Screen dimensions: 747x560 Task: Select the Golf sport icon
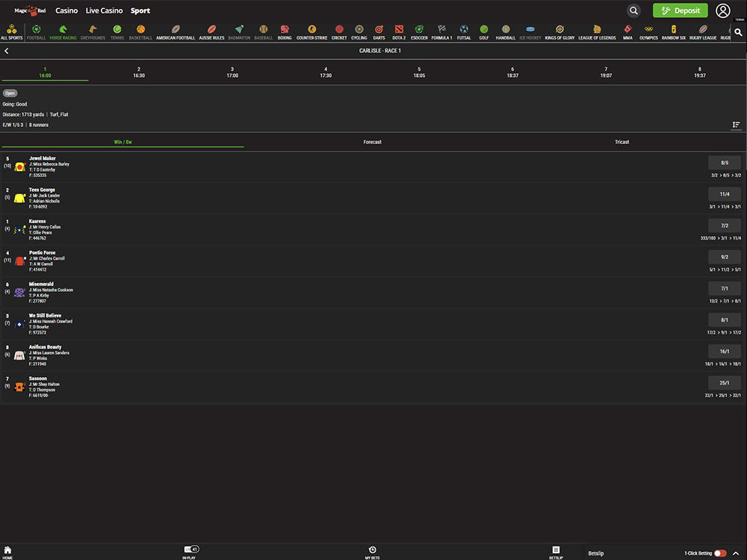click(483, 31)
